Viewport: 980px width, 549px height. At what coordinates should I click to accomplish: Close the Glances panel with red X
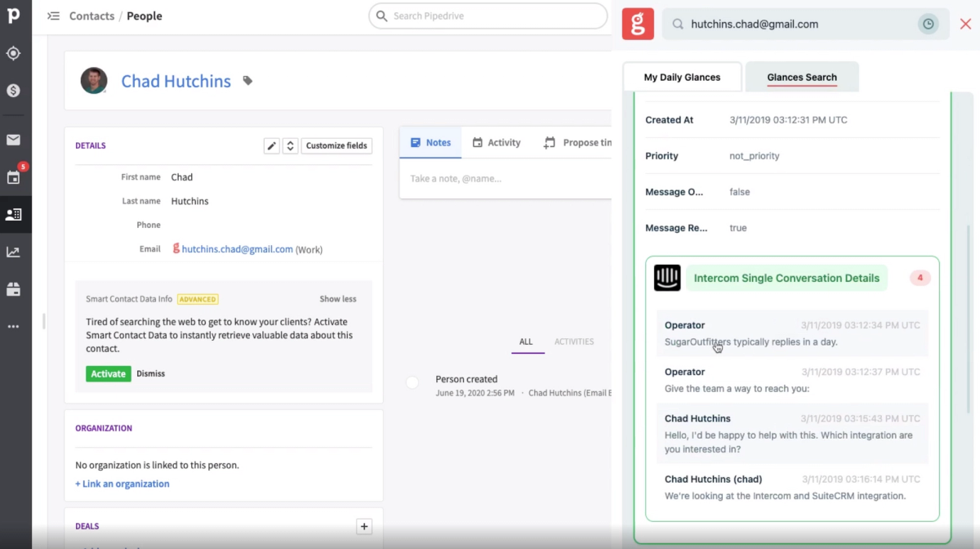pos(965,25)
